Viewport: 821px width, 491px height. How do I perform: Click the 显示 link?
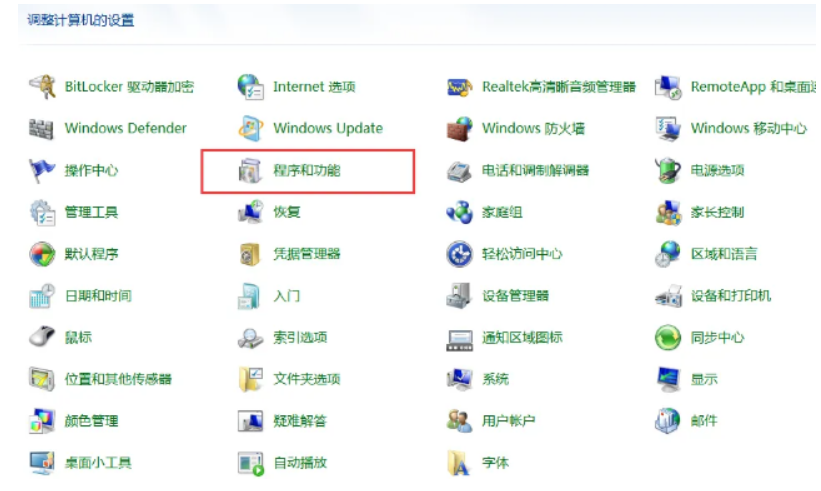[704, 379]
